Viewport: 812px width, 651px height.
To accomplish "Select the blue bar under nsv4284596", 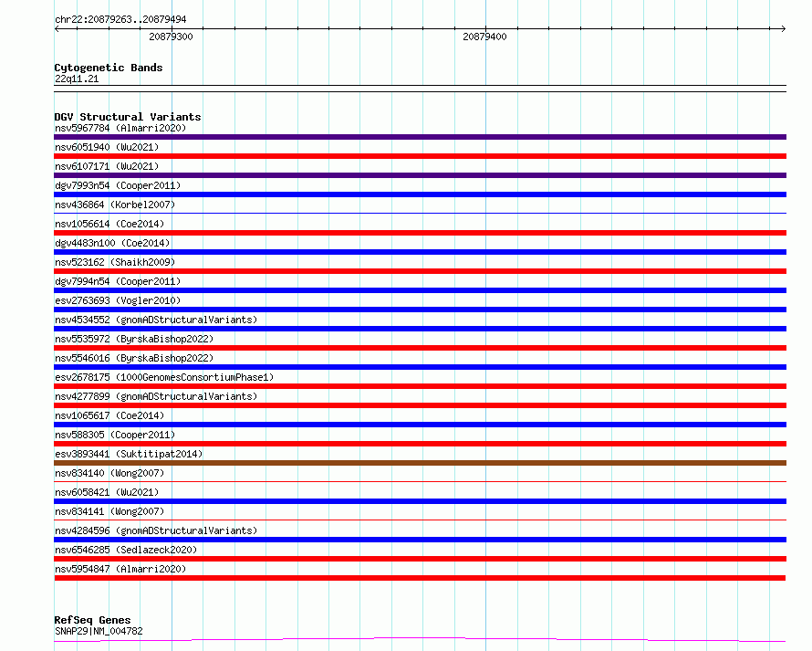I will (x=420, y=540).
